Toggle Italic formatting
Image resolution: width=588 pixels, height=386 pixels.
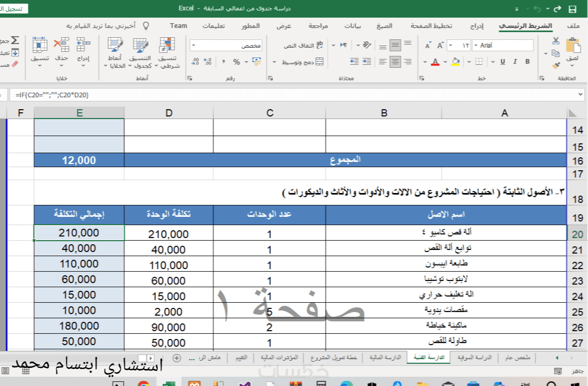click(515, 62)
